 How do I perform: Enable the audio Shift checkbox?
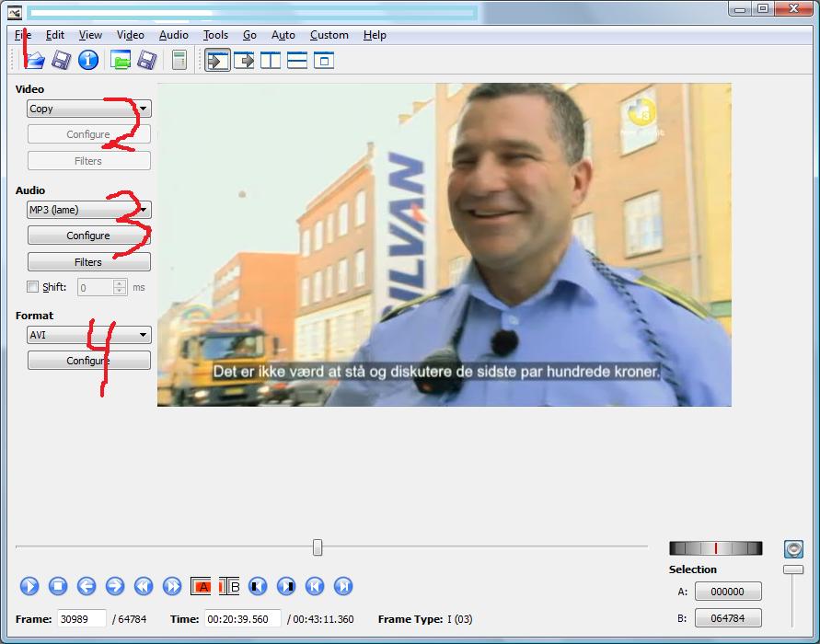(x=32, y=286)
